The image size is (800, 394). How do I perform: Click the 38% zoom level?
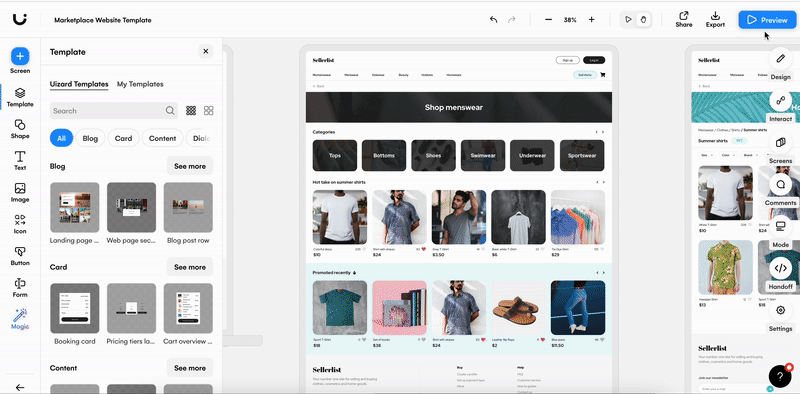570,20
